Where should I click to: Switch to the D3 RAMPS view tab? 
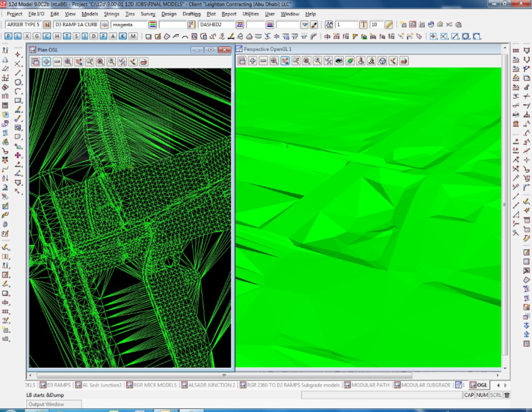(x=56, y=385)
